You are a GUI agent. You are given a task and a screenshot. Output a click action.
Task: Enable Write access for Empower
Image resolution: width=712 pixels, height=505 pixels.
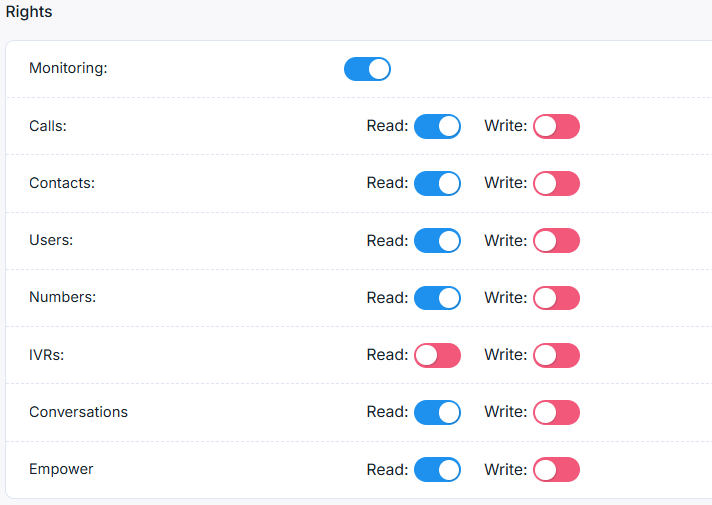coord(556,469)
